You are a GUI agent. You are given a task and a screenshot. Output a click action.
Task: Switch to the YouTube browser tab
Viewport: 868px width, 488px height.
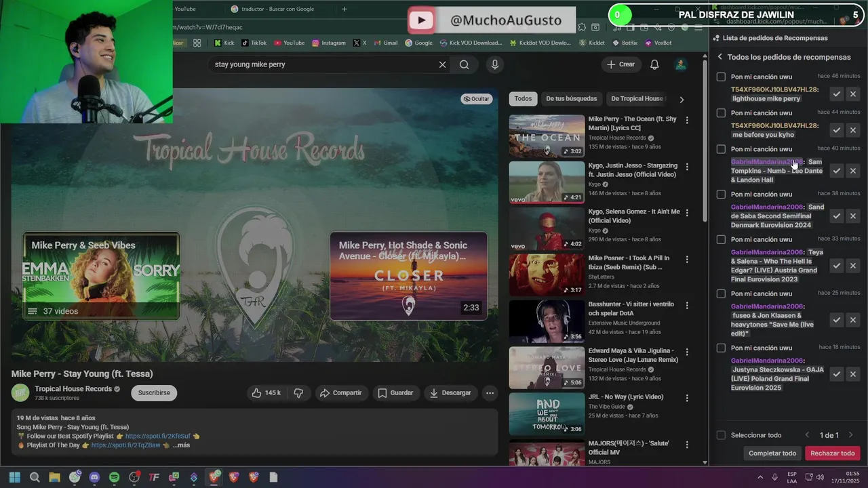coord(185,9)
